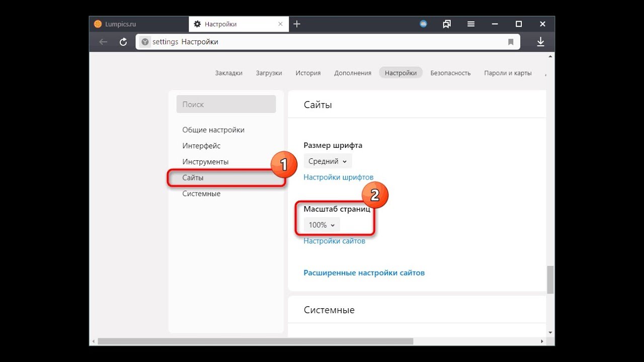Open Пароли и карты section

[x=508, y=73]
